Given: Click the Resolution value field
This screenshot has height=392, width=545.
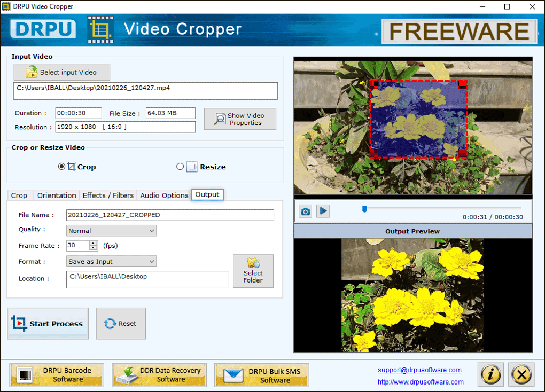Looking at the screenshot, I should (x=126, y=127).
